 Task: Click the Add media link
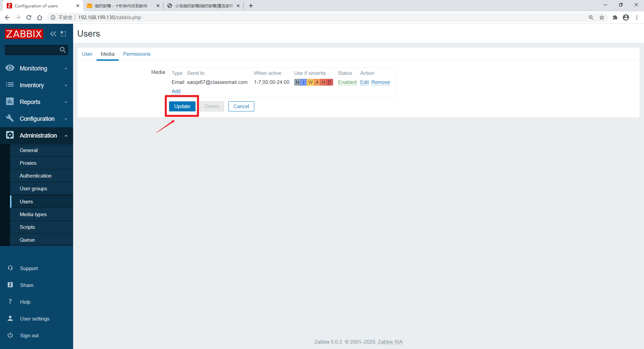pyautogui.click(x=176, y=91)
